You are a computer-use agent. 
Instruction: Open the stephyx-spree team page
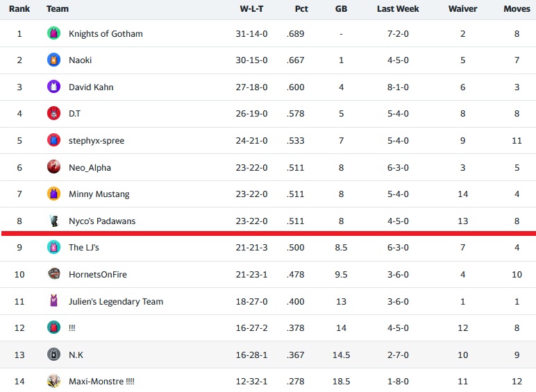(96, 141)
